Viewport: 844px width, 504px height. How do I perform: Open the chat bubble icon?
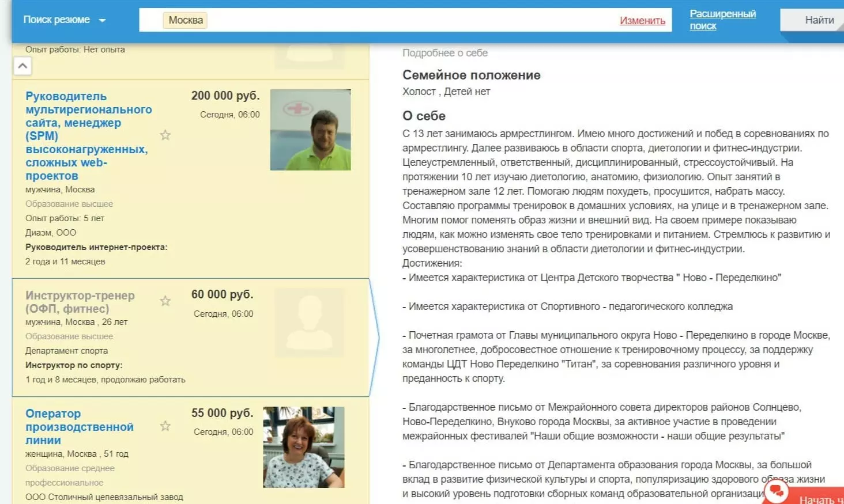click(777, 491)
